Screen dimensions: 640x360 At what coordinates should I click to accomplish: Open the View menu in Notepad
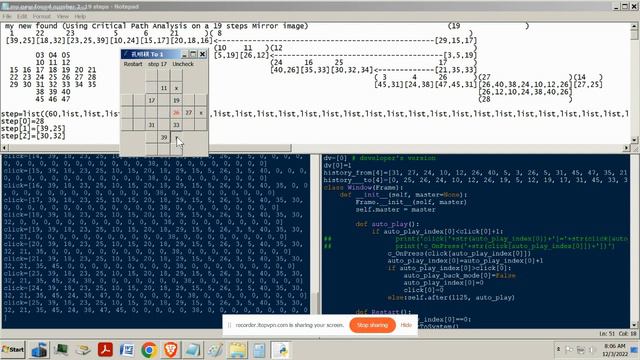[x=62, y=16]
